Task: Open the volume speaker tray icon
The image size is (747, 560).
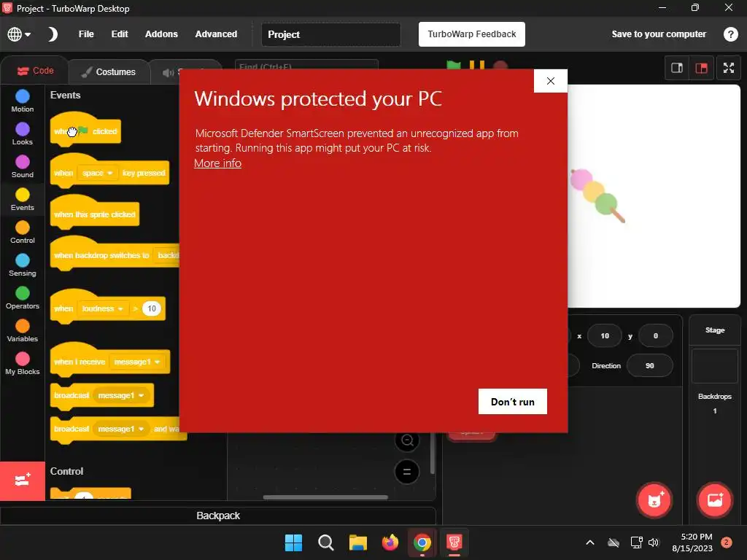Action: click(654, 542)
